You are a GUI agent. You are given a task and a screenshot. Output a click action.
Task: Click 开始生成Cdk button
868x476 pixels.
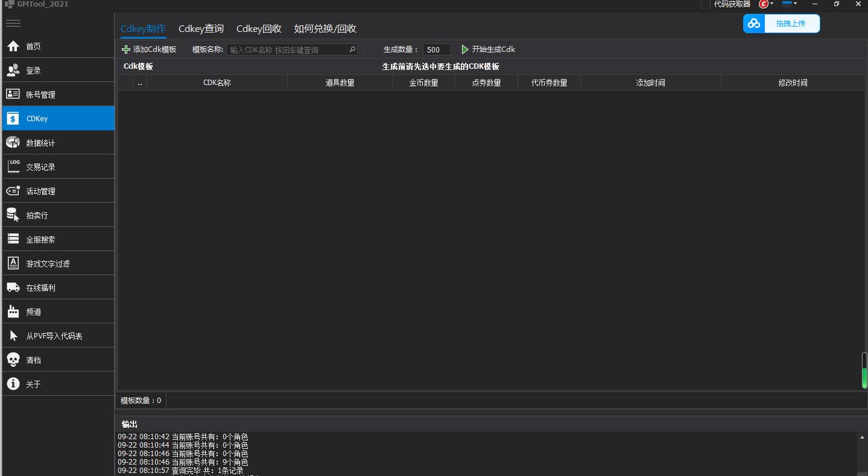tap(488, 49)
